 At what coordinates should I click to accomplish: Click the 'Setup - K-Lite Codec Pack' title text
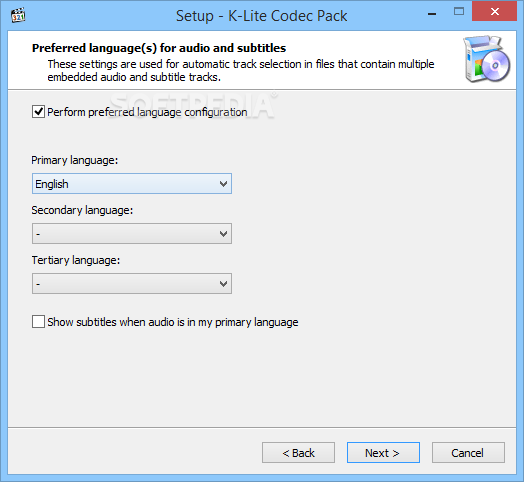tap(262, 16)
